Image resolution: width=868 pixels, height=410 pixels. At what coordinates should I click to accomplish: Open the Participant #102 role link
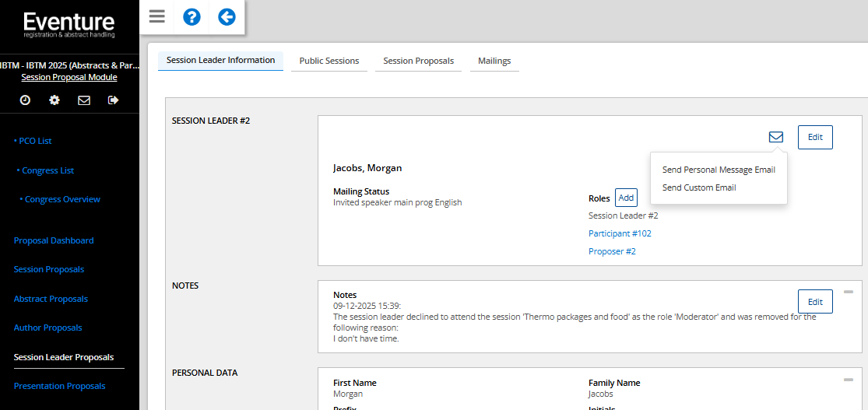620,233
